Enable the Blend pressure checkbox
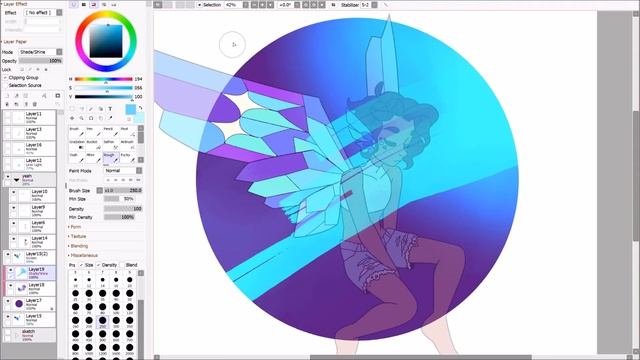This screenshot has height=360, width=640. click(x=122, y=265)
